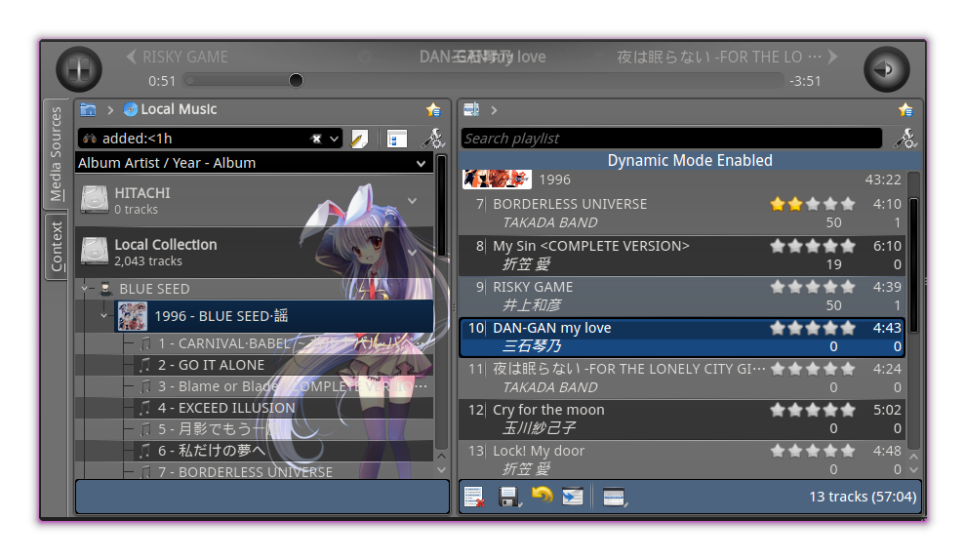Set rating stars for BORDERLESS UNIVERSE

tap(813, 204)
